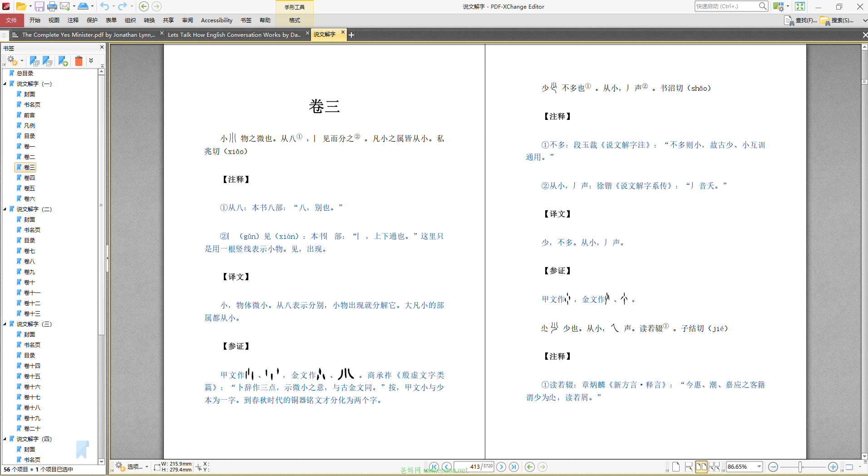Save the document with the floppy icon

(x=39, y=6)
